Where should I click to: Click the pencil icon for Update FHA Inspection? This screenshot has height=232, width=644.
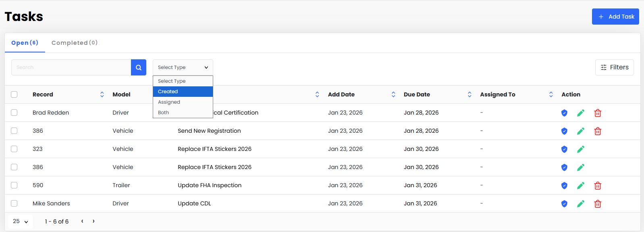[x=580, y=186]
